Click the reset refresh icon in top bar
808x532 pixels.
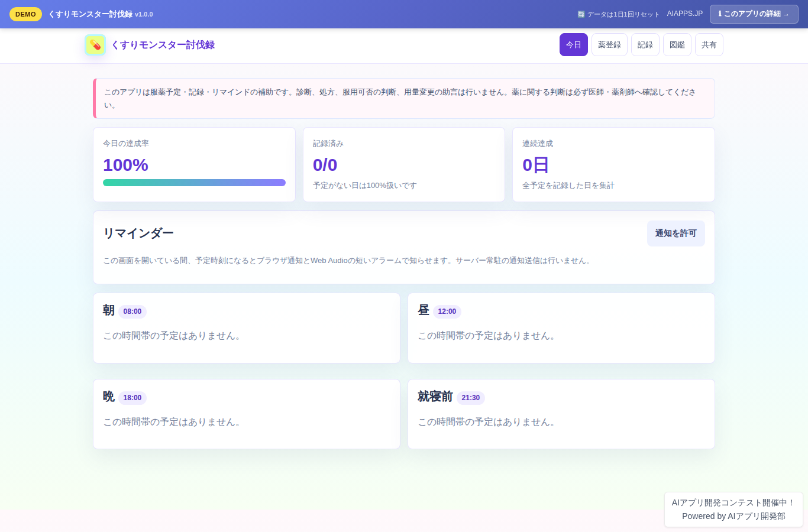[x=581, y=14]
